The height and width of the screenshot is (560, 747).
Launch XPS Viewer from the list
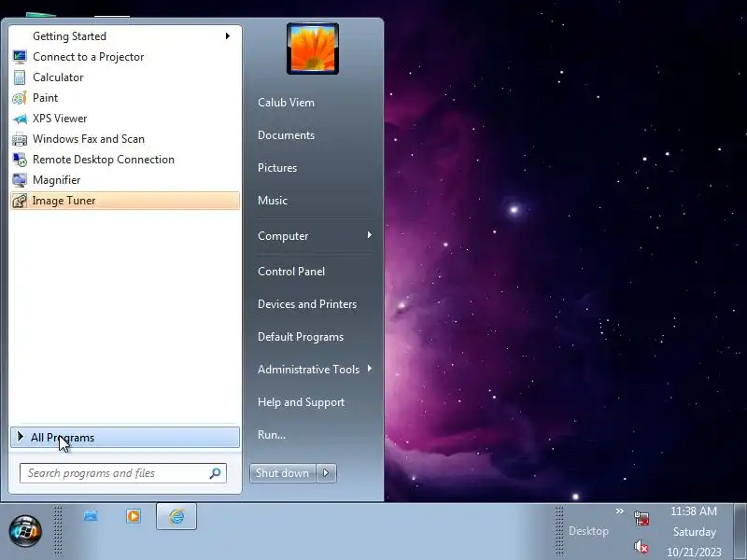[x=60, y=119]
